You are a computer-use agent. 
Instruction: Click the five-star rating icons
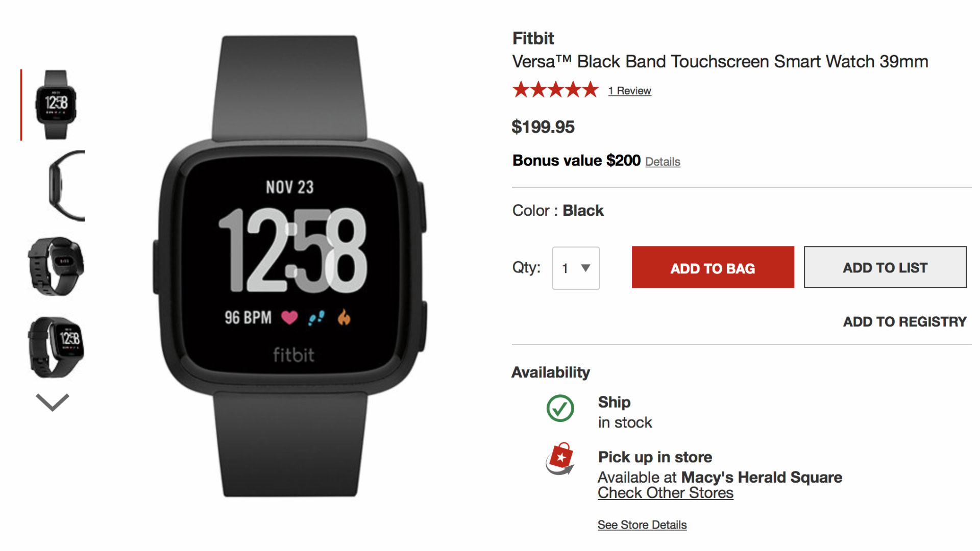click(555, 90)
